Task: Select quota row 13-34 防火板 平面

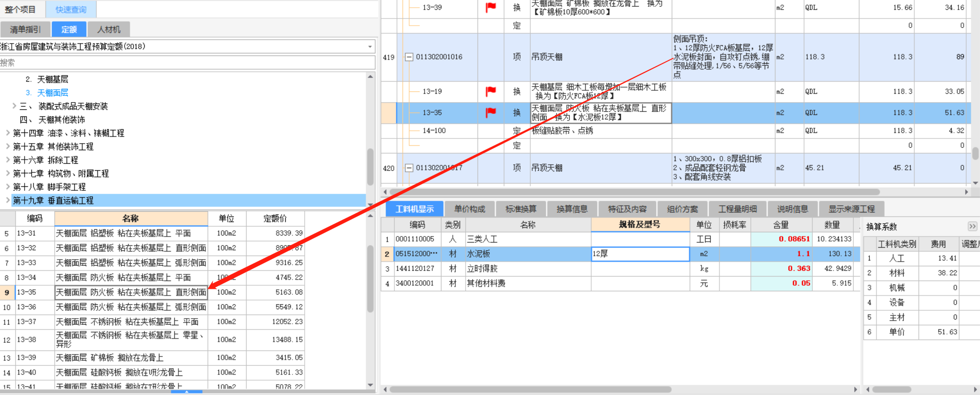Action: [x=152, y=278]
